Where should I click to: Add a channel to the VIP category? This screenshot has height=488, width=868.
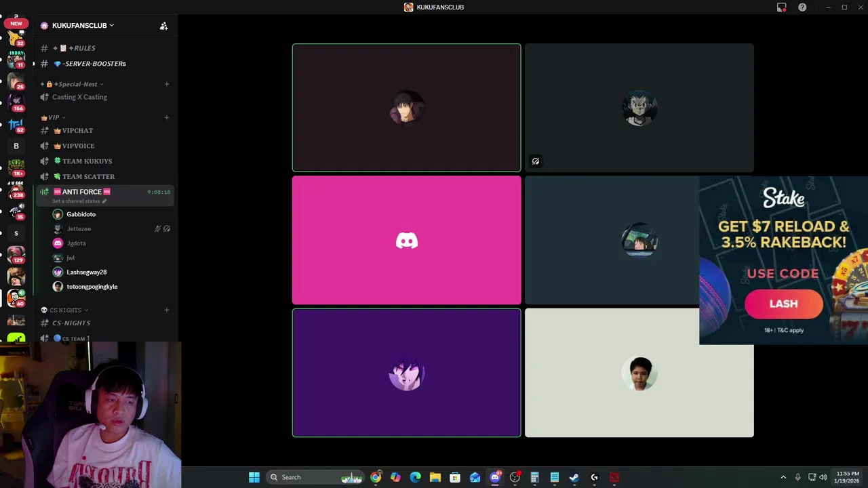click(x=167, y=117)
